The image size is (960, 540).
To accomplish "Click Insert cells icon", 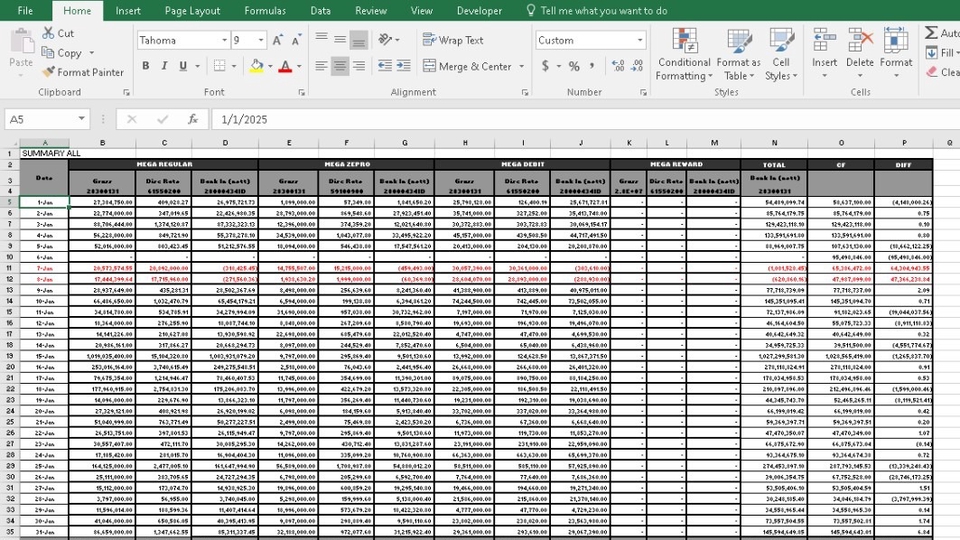I will click(x=824, y=41).
